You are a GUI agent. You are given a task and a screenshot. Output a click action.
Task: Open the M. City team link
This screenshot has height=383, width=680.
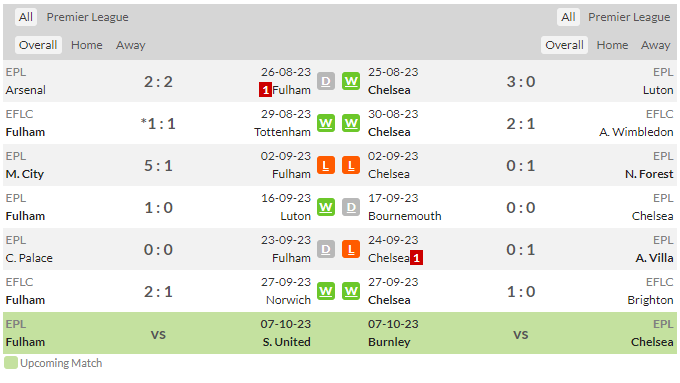point(25,174)
